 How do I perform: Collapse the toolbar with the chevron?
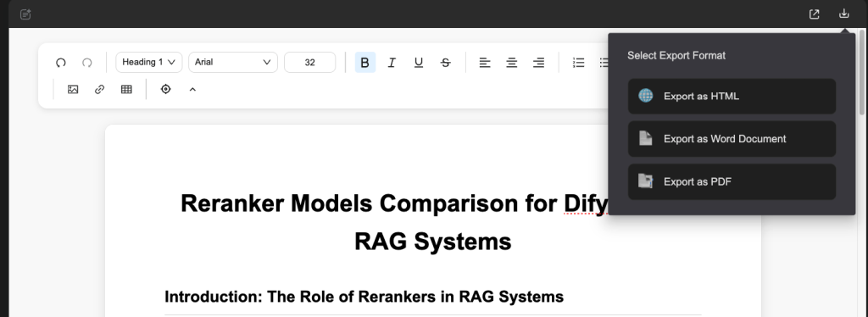(x=192, y=89)
